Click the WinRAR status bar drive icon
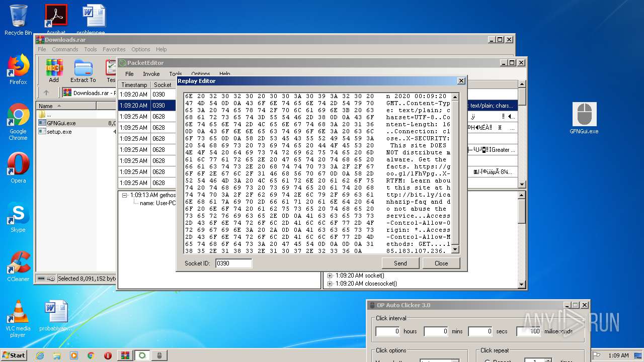The height and width of the screenshot is (362, 644). pos(42,279)
